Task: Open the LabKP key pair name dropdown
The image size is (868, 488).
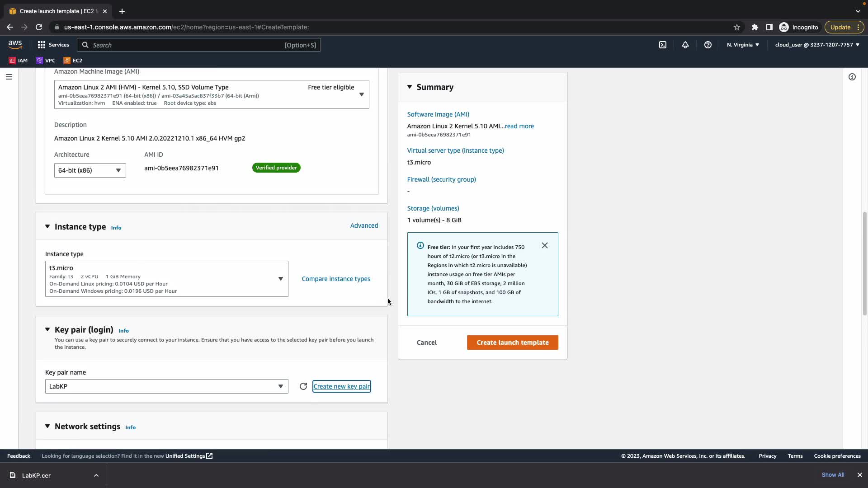Action: tap(166, 386)
